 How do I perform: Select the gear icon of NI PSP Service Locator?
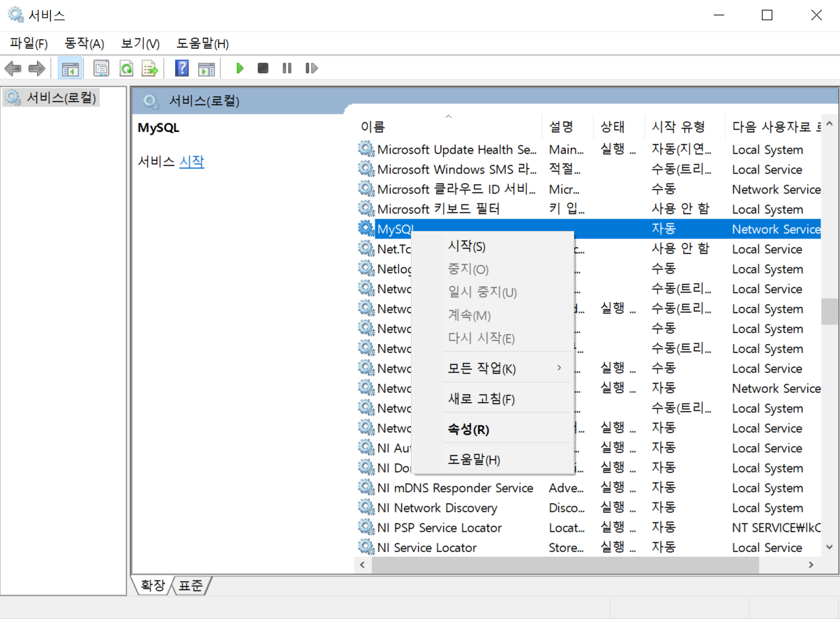[x=366, y=527]
